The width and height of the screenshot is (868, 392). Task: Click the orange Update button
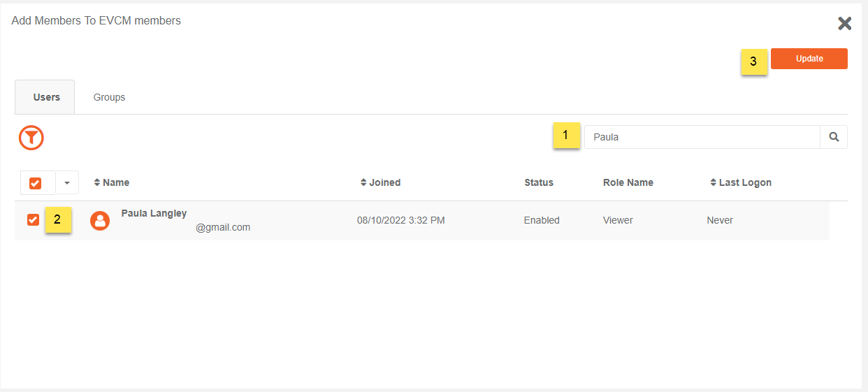(809, 59)
